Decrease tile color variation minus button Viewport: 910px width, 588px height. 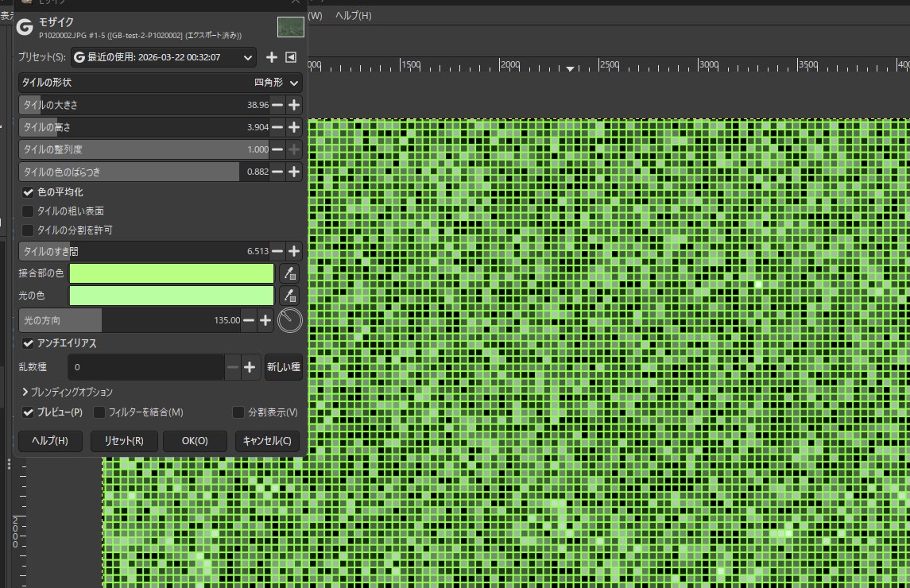pyautogui.click(x=277, y=172)
